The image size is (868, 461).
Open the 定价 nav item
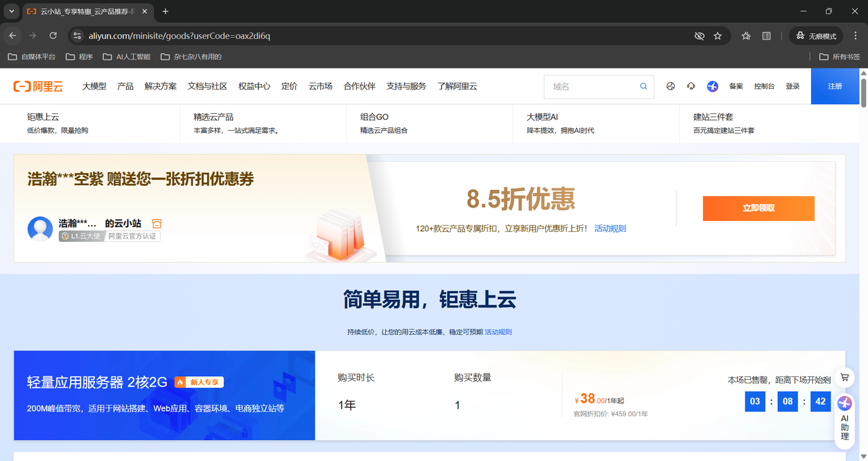(x=290, y=86)
